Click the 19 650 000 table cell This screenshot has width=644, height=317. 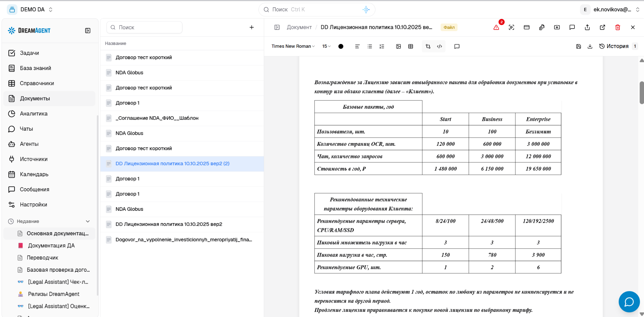[x=538, y=169]
